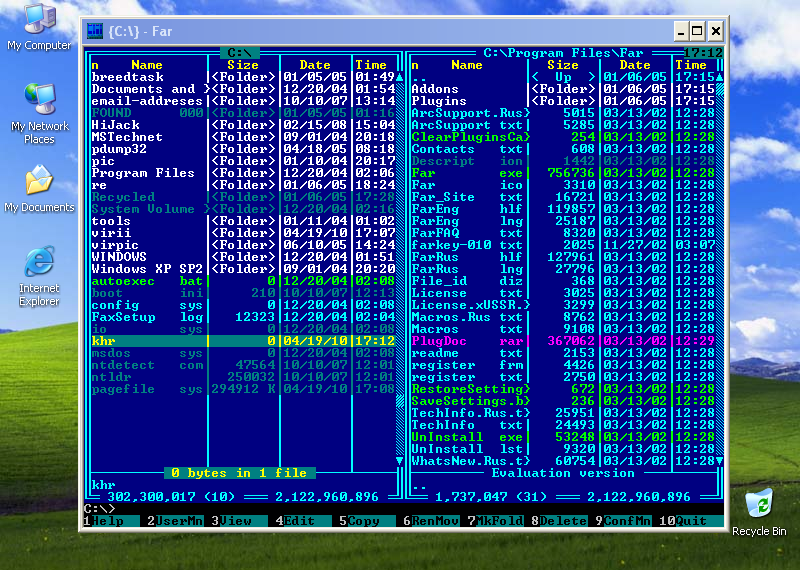Select Addons folder in right panel
800x570 pixels.
point(563,89)
